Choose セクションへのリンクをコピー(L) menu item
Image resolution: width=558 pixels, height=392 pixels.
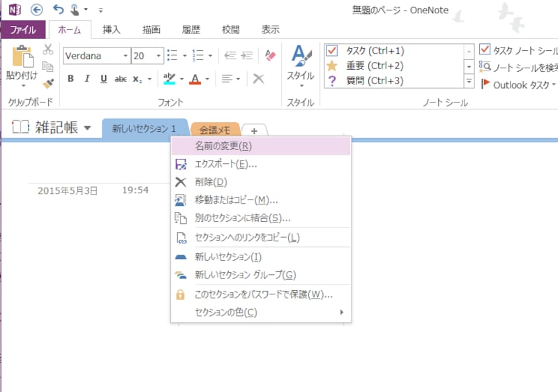pos(261,237)
